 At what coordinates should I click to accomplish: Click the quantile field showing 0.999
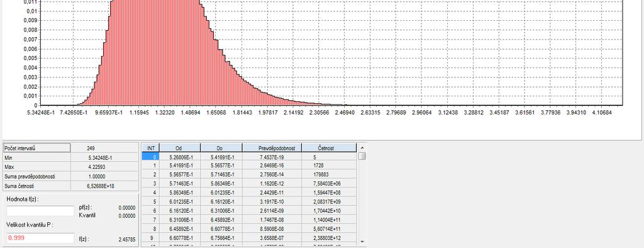[40, 239]
